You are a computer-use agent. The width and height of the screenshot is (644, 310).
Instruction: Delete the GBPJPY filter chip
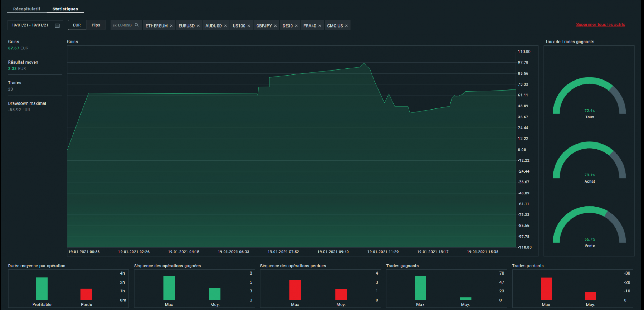(x=275, y=26)
